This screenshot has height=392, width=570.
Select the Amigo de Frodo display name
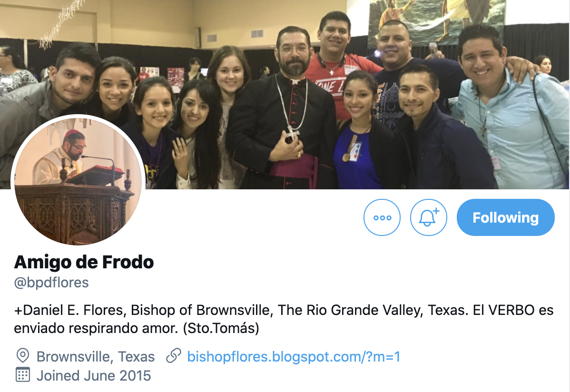[x=84, y=262]
